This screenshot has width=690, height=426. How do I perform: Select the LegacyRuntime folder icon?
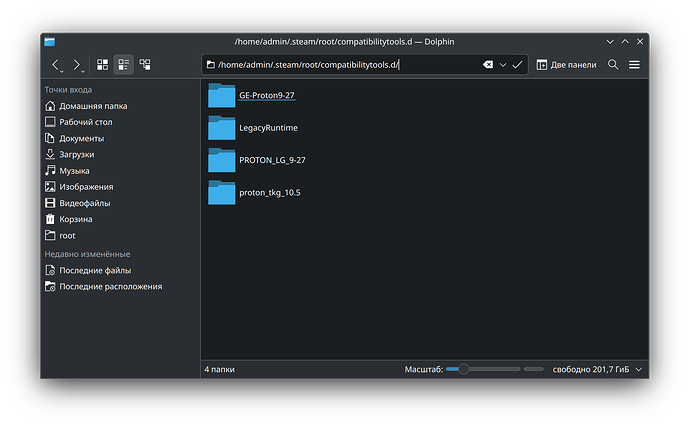(x=221, y=128)
